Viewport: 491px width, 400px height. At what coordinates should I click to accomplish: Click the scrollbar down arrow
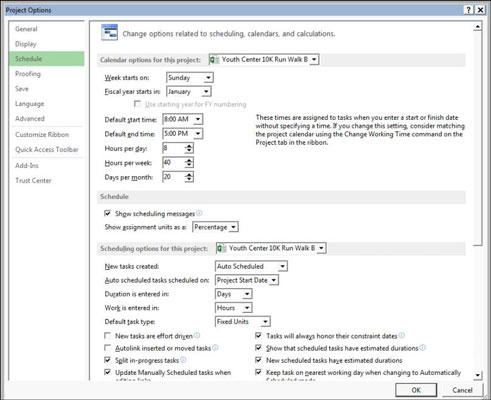tap(478, 375)
